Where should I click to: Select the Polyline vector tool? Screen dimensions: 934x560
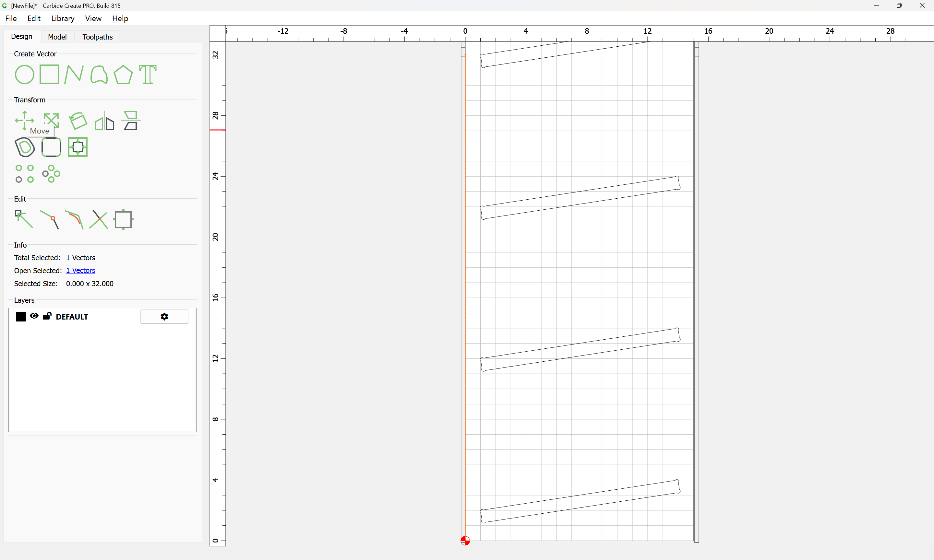pos(74,74)
